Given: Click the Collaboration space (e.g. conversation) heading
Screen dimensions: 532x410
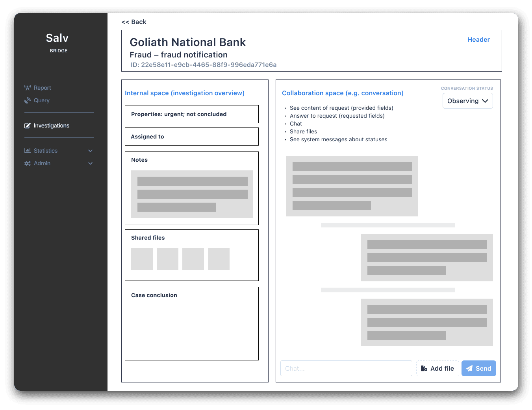Looking at the screenshot, I should [x=343, y=93].
